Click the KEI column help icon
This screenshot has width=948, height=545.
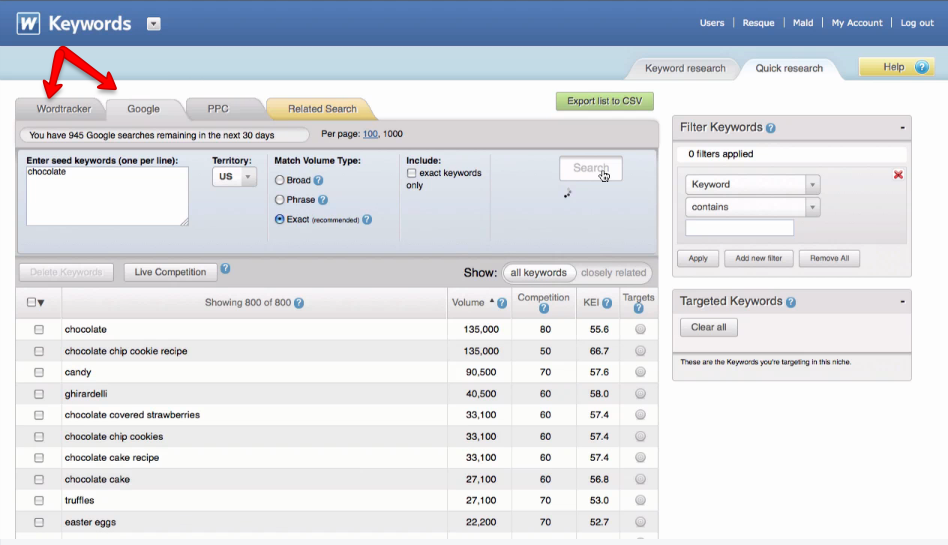(607, 303)
